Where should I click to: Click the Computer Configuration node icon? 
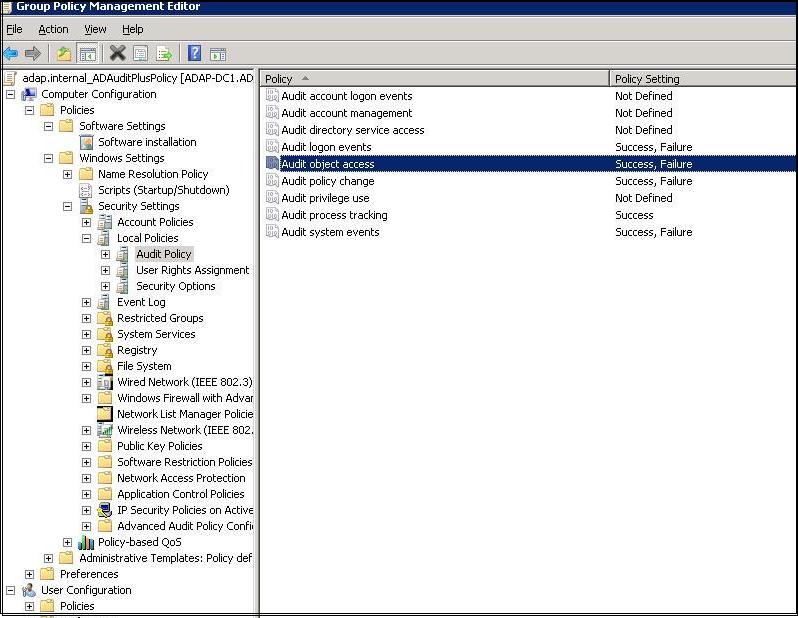pos(29,94)
